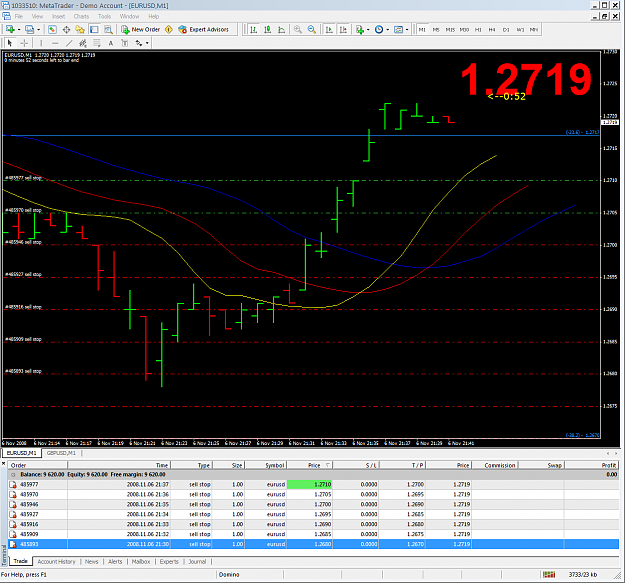Toggle the Navigator star-folder icon

click(x=80, y=29)
